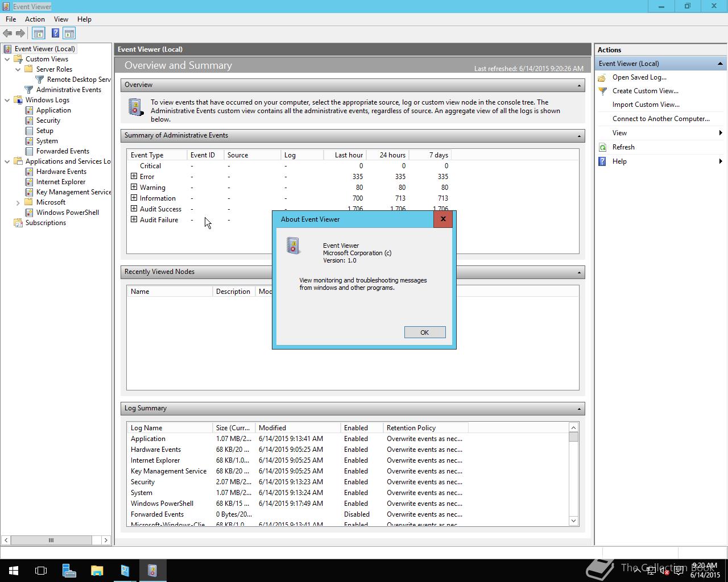The width and height of the screenshot is (728, 582).
Task: Click the Windows PowerShell log icon
Action: [x=29, y=213]
